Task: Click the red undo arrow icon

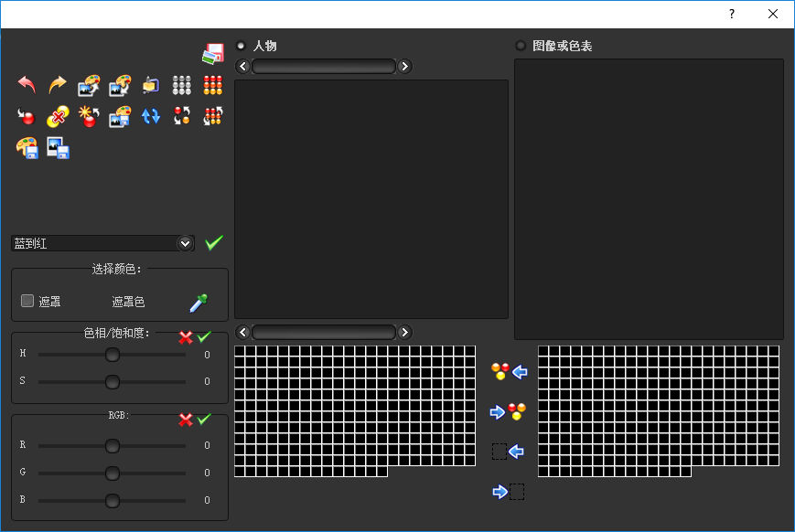Action: [27, 85]
